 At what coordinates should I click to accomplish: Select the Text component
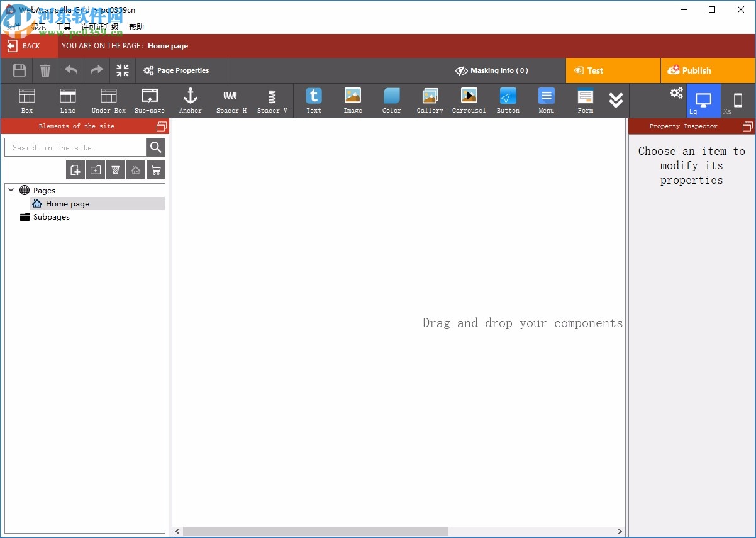pyautogui.click(x=314, y=101)
